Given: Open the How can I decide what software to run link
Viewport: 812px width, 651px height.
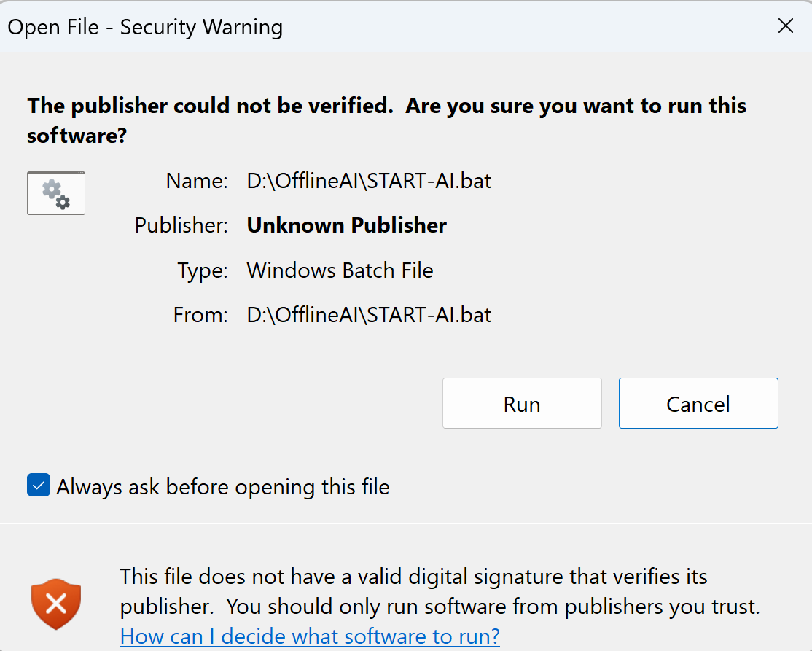Looking at the screenshot, I should 310,636.
